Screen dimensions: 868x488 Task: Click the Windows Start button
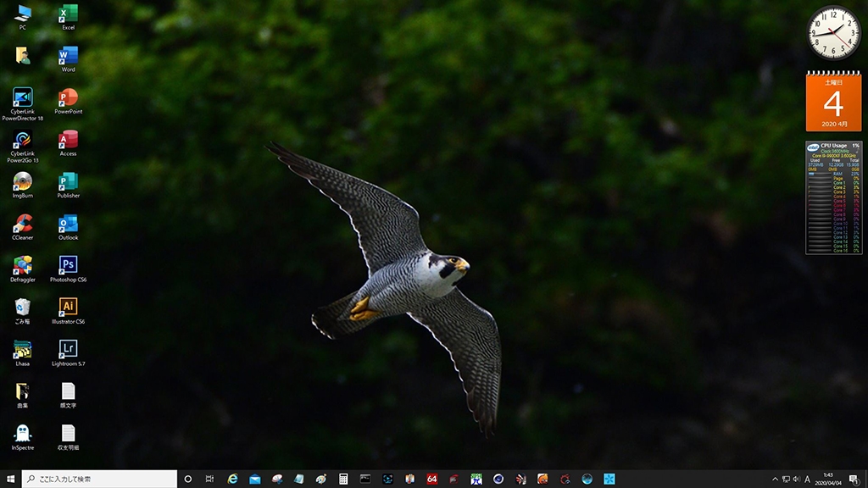10,479
